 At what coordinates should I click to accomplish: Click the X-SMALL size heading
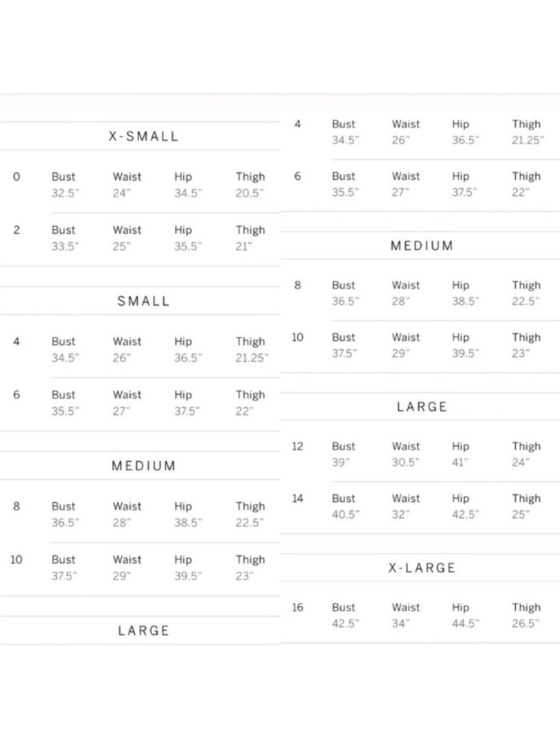[x=143, y=136]
